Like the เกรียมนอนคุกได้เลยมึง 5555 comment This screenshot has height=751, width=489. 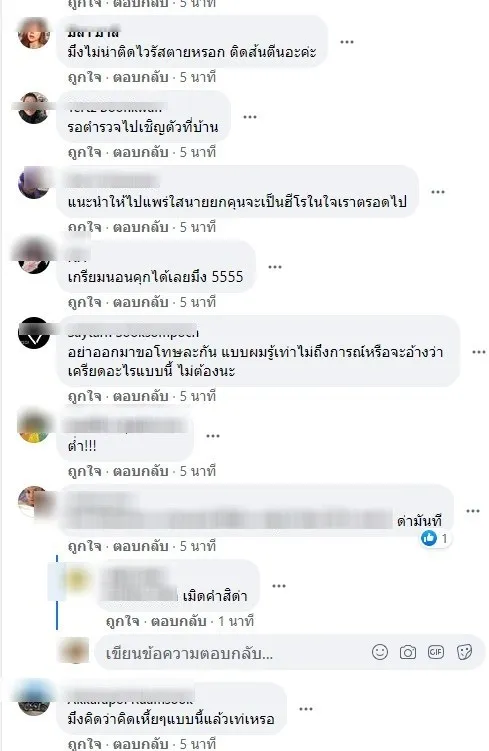(84, 302)
